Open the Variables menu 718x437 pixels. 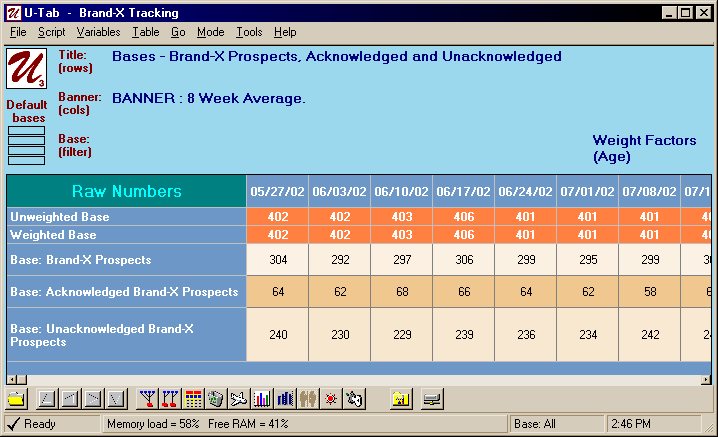(x=98, y=32)
